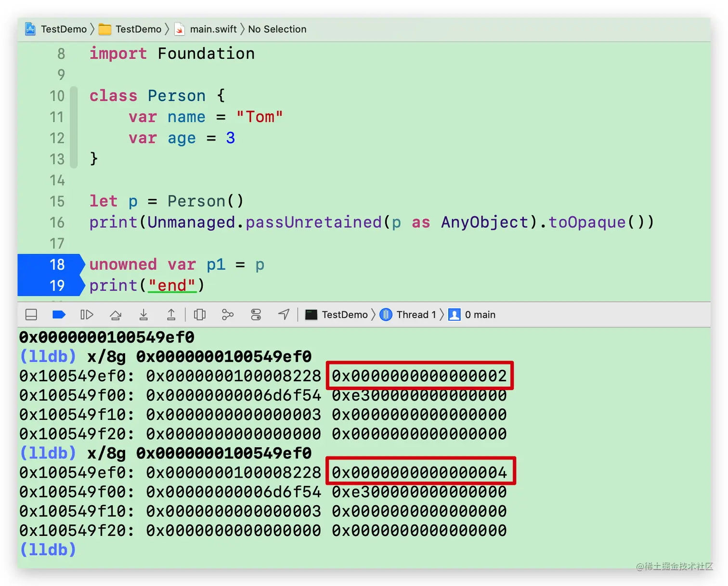Click 'p1' variable on line 18
The width and height of the screenshot is (728, 586).
pos(216,264)
